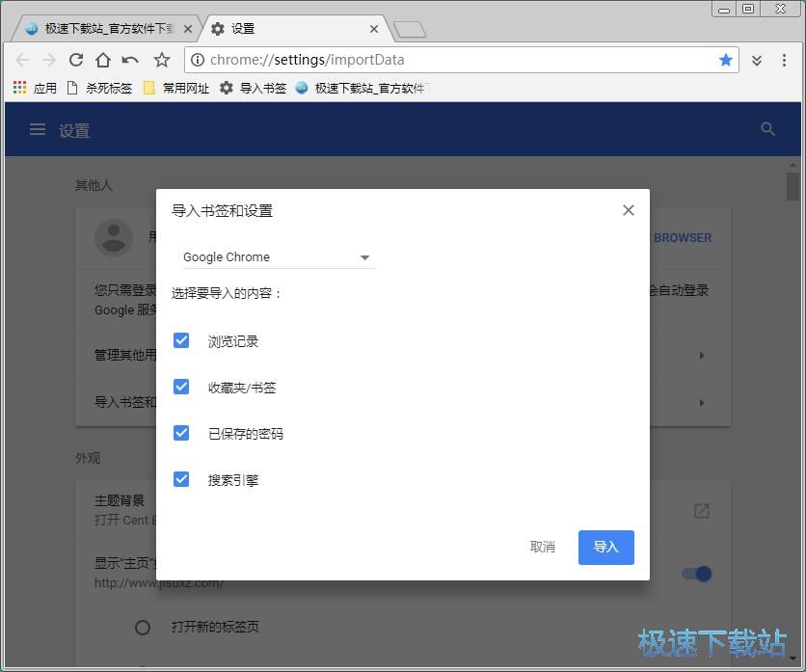
Task: Open the three-dot browser menu
Action: click(784, 60)
